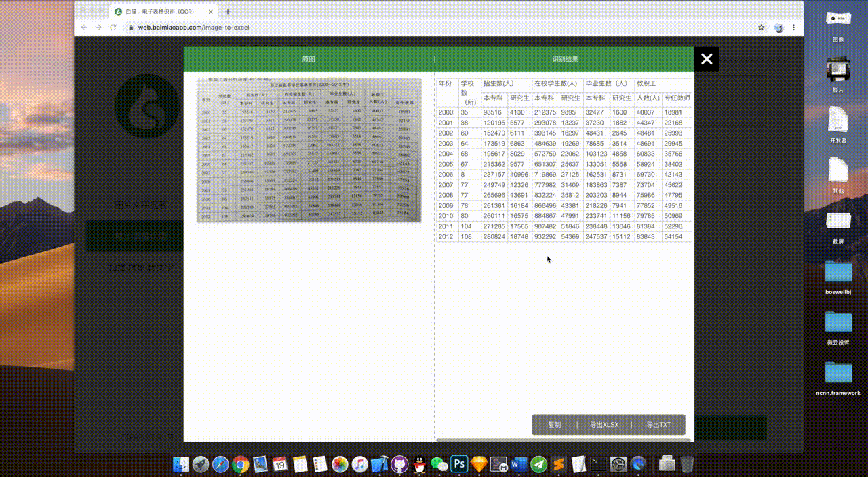Click the browser back arrow
868x477 pixels.
pos(83,28)
